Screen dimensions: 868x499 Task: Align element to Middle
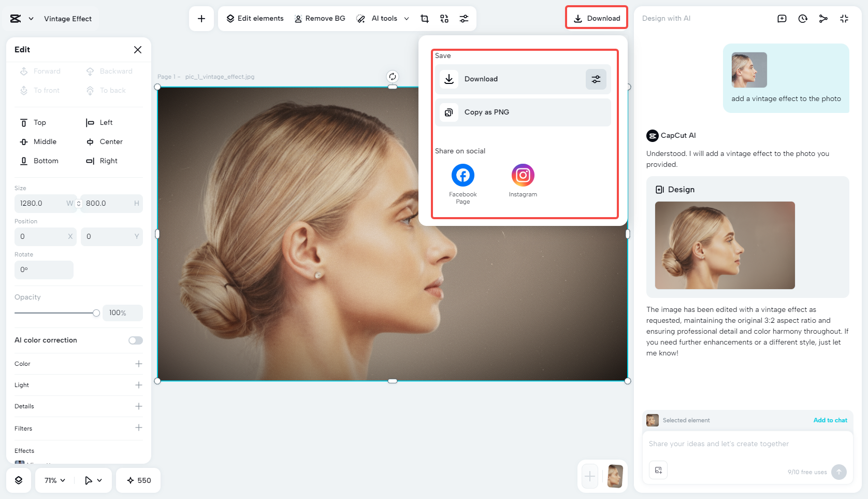tap(38, 142)
